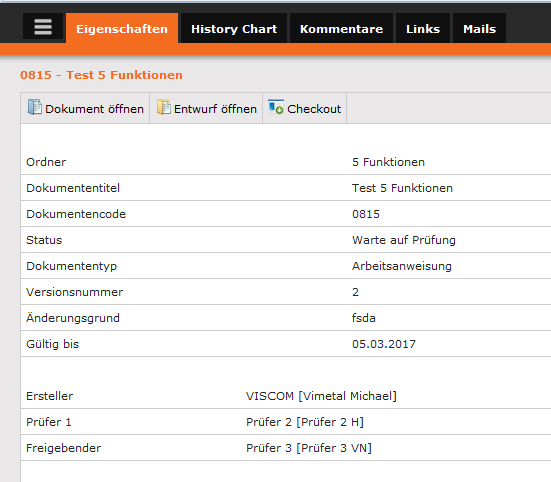Click the 'Warte auf Prüfung' status value
Image resolution: width=551 pixels, height=482 pixels.
(404, 240)
